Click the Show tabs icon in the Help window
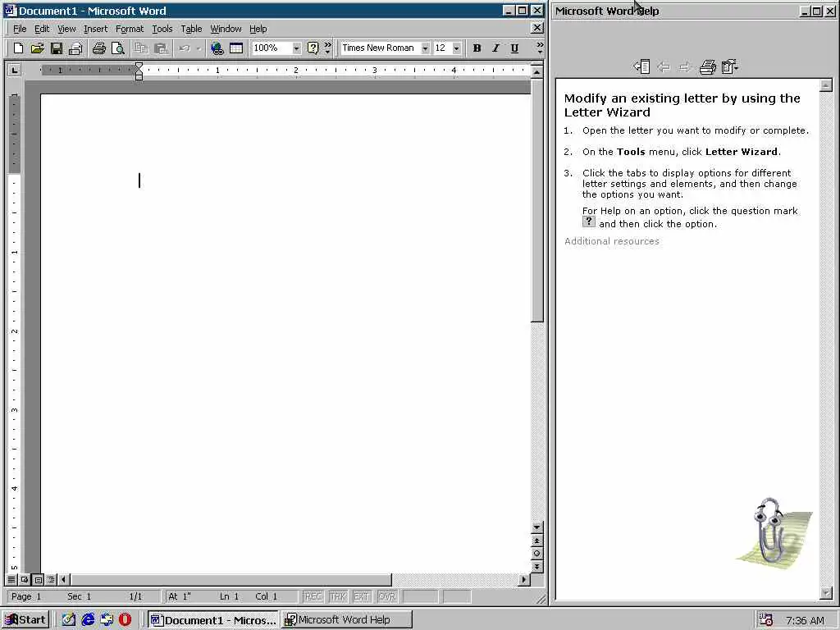This screenshot has width=840, height=630. 641,67
